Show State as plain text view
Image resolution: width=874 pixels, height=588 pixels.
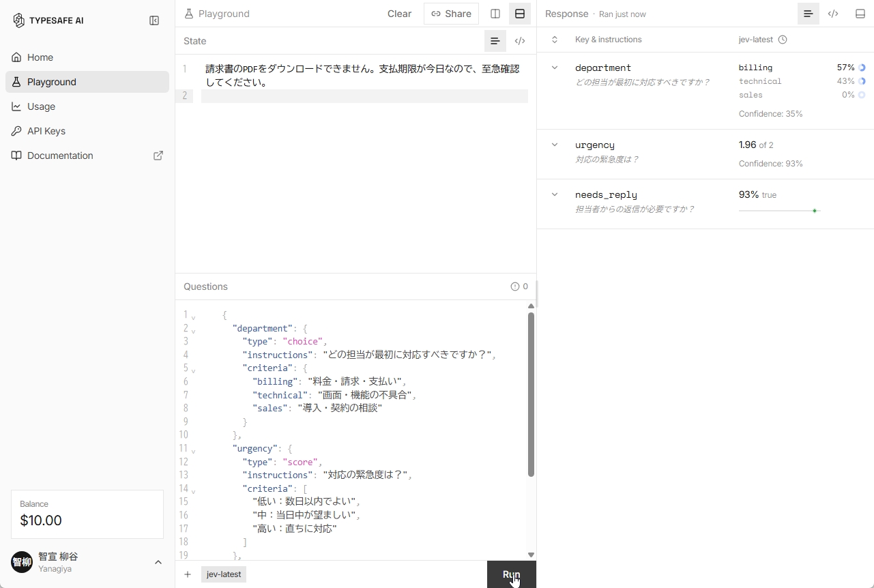click(x=495, y=41)
